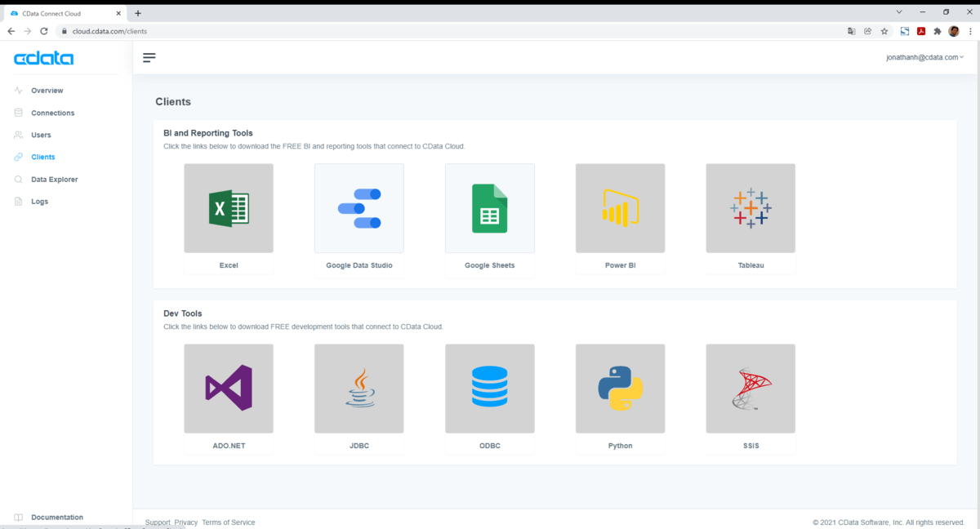The image size is (980, 529).
Task: Click the browser back arrow
Action: point(11,31)
